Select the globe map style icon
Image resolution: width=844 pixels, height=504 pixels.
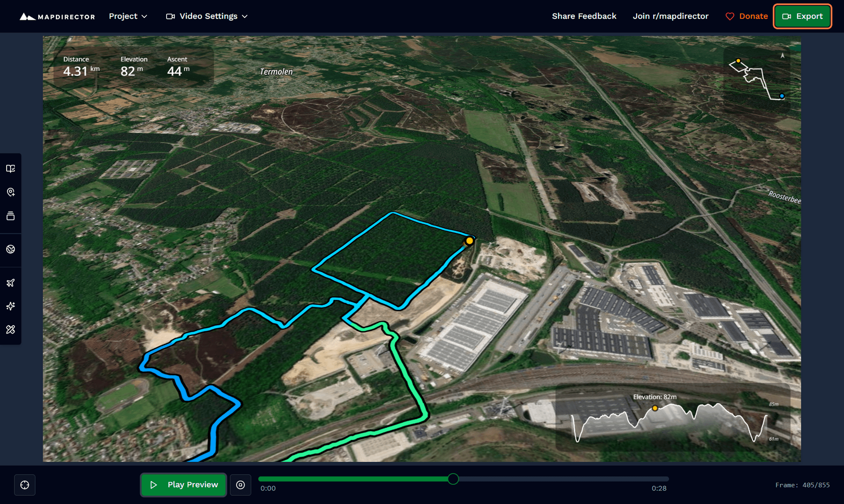click(x=11, y=250)
